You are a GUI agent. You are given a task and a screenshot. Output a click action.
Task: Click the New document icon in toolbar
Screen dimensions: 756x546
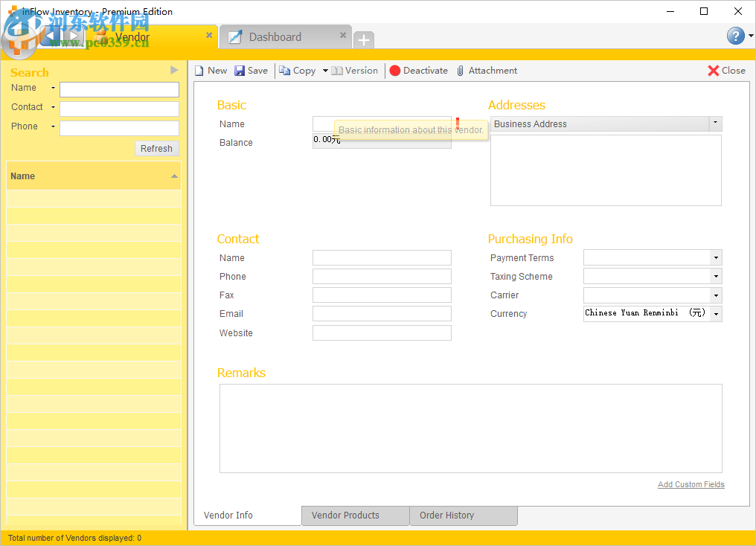coord(199,71)
